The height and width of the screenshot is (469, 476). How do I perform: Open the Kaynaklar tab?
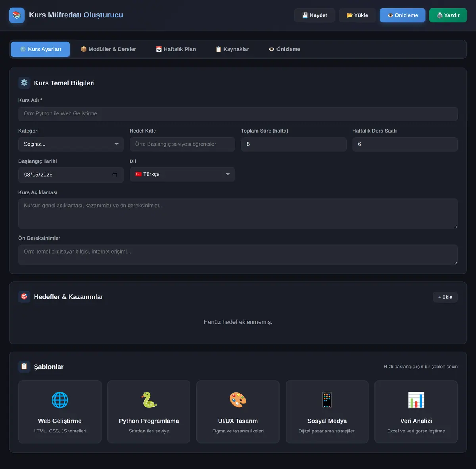point(232,49)
